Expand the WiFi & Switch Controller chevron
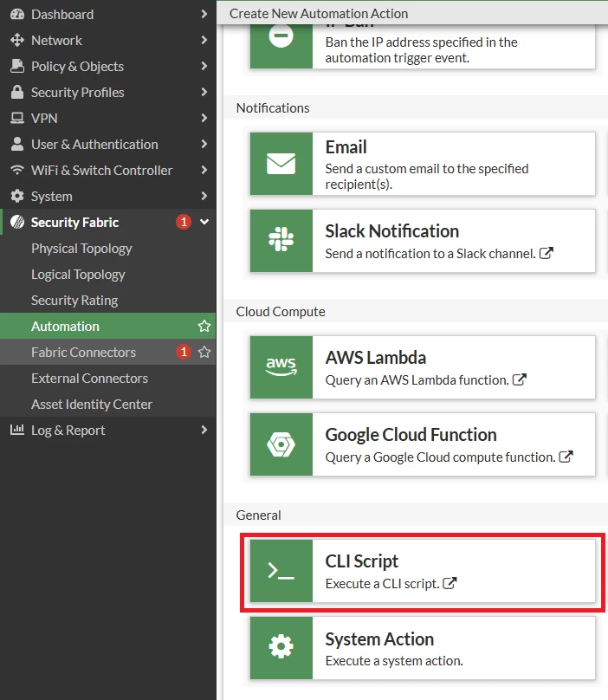608x700 pixels. pyautogui.click(x=204, y=170)
